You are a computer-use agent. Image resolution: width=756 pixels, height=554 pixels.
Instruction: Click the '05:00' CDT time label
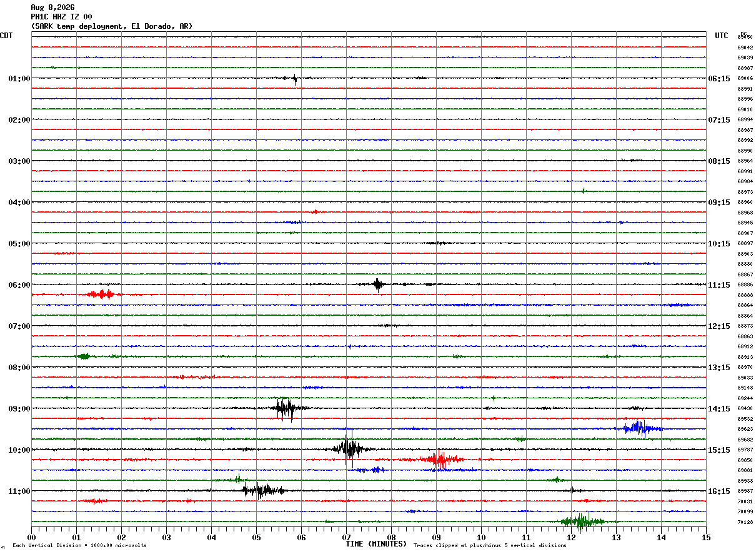click(19, 244)
